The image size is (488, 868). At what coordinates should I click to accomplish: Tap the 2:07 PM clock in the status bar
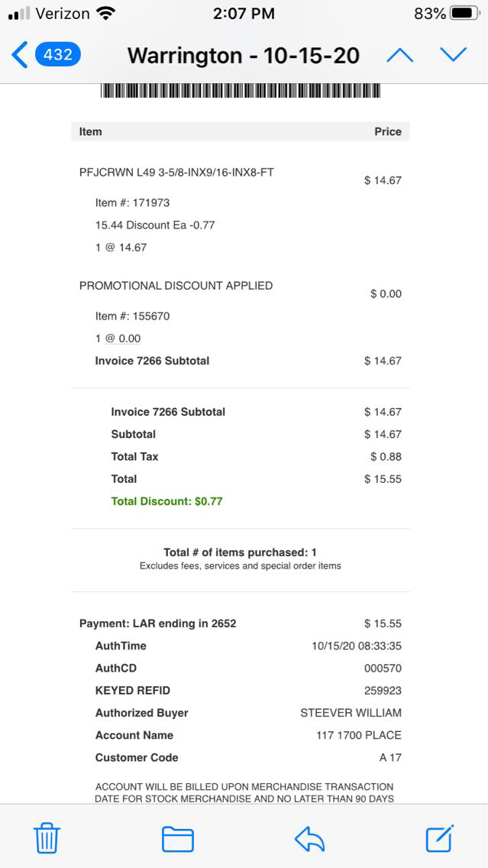coord(244,14)
